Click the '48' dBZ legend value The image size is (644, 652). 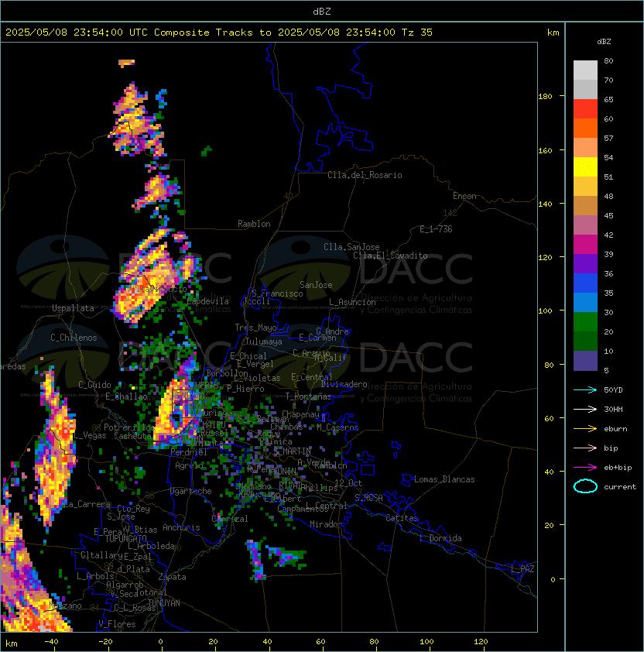608,196
